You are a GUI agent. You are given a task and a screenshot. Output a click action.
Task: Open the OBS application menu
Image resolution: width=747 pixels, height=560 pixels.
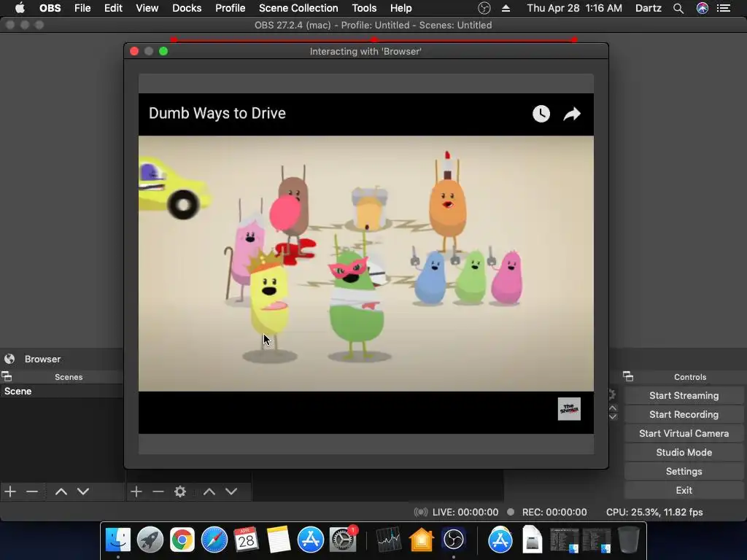[x=50, y=8]
